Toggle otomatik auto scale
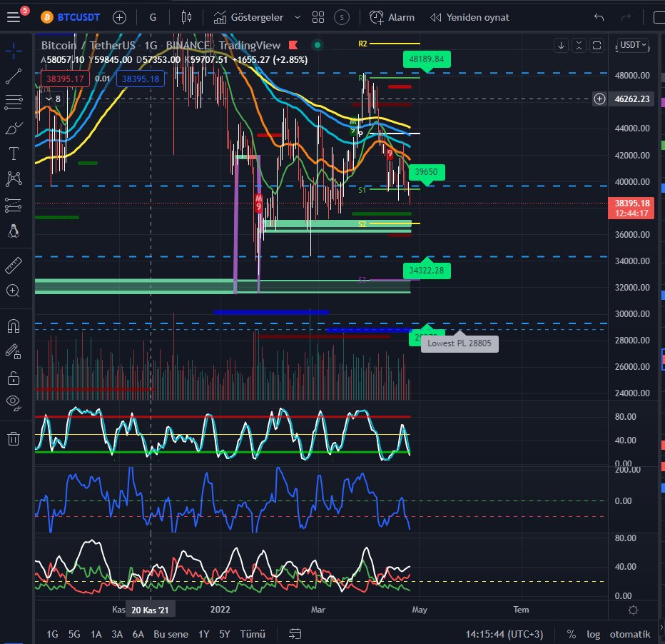 click(630, 634)
